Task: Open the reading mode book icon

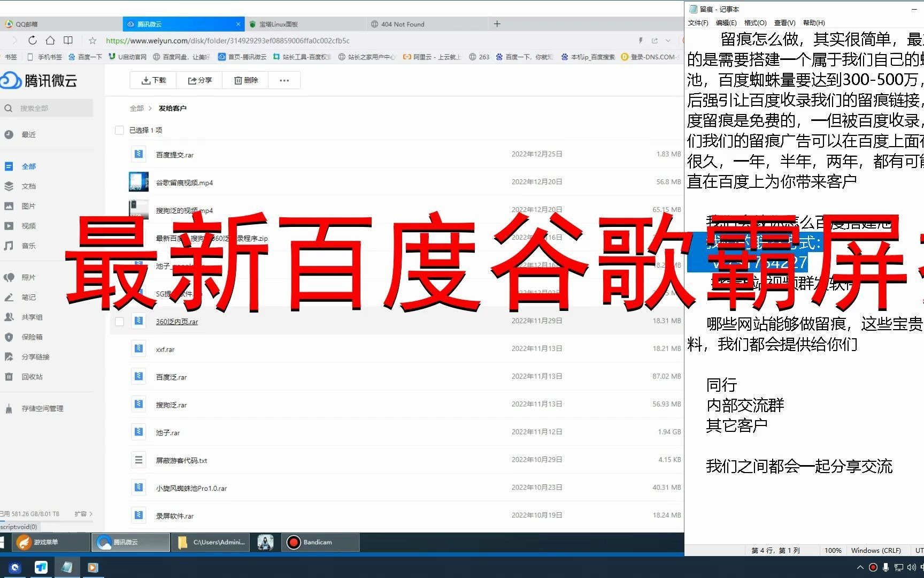Action: click(68, 40)
